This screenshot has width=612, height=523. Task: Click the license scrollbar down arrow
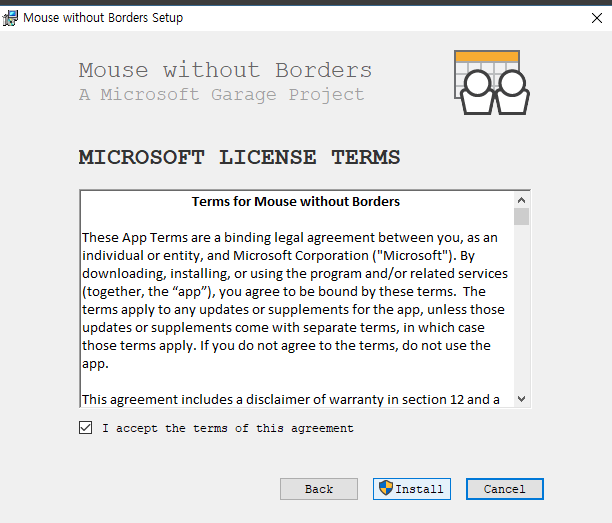[521, 399]
